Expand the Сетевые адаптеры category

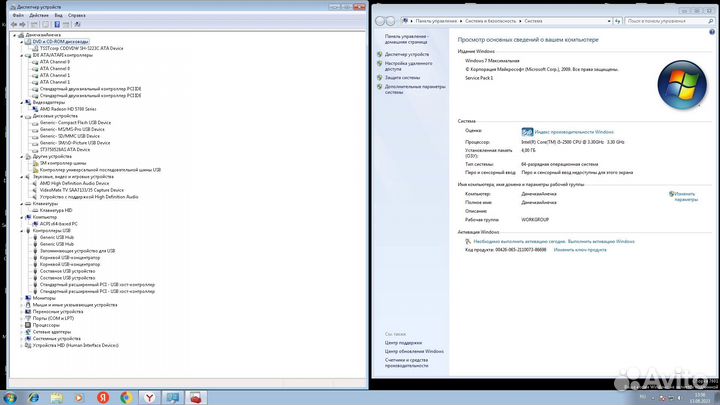tap(22, 332)
